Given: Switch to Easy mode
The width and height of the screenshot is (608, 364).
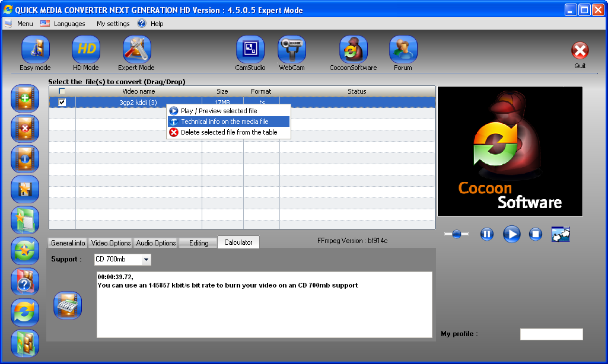Looking at the screenshot, I should [x=35, y=50].
